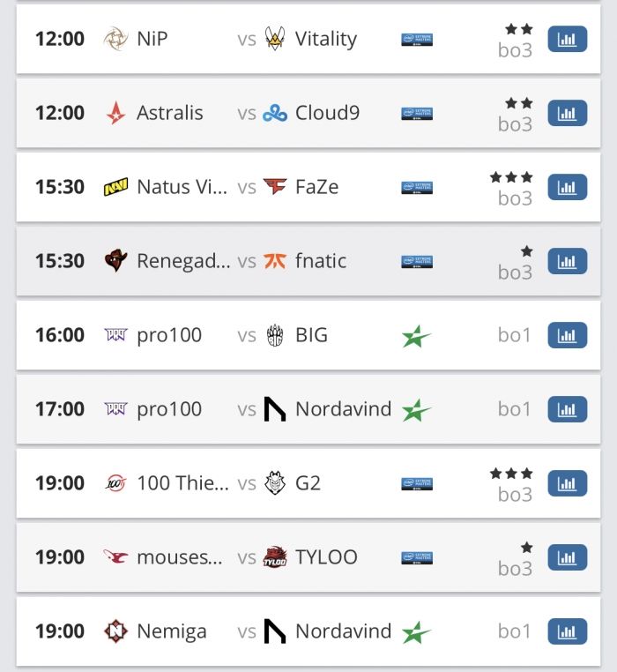Viewport: 617px width, 672px height.
Task: Click the FaZe team logo
Action: click(275, 187)
